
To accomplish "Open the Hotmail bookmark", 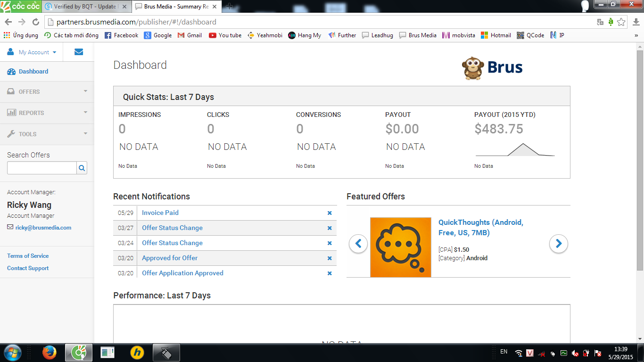I will click(x=496, y=35).
